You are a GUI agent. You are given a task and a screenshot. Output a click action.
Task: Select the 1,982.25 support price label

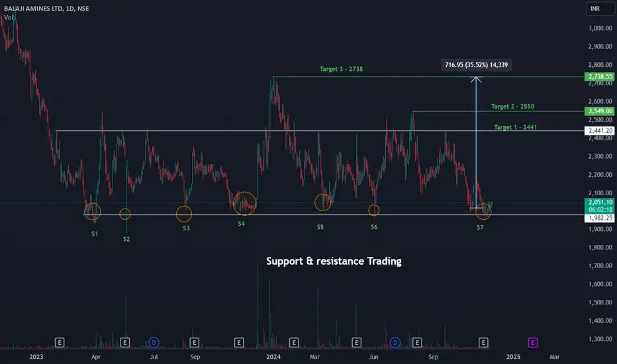600,218
